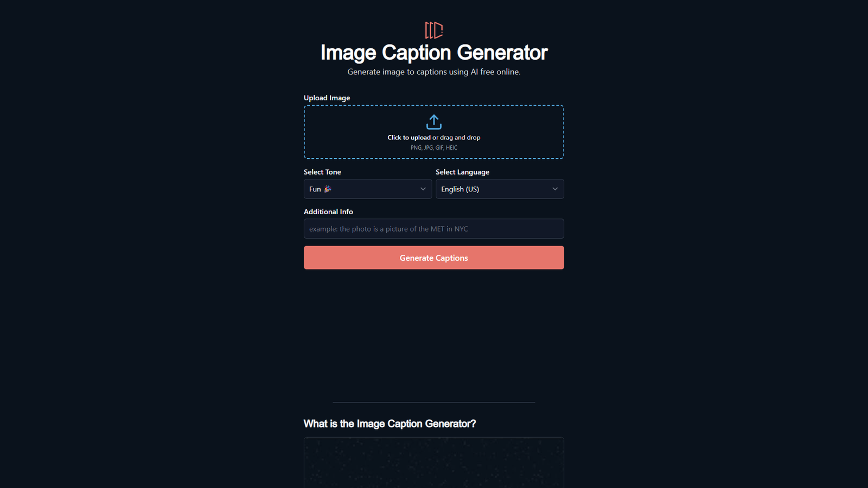868x488 pixels.
Task: Click the upload arrow icon
Action: tap(433, 122)
